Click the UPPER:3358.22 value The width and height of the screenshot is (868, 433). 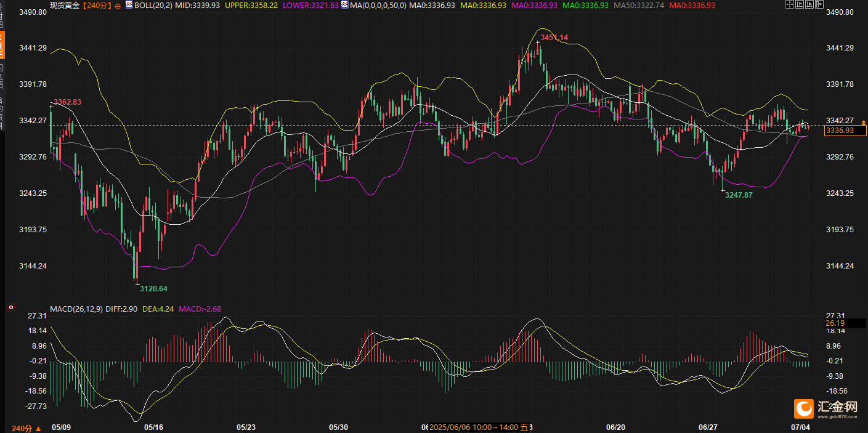[x=251, y=5]
